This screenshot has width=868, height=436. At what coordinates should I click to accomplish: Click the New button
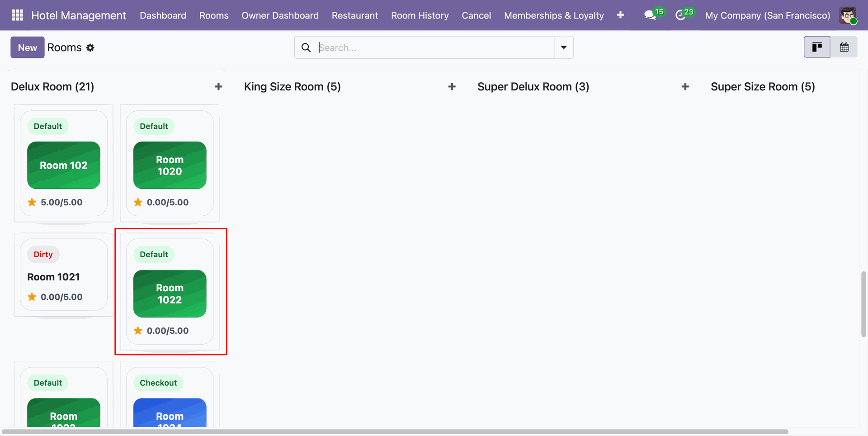(28, 47)
